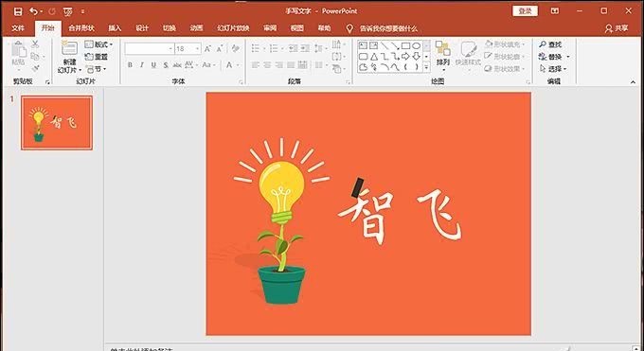Toggle Bold formatting
Screen dimensions: 644x351
pyautogui.click(x=130, y=65)
